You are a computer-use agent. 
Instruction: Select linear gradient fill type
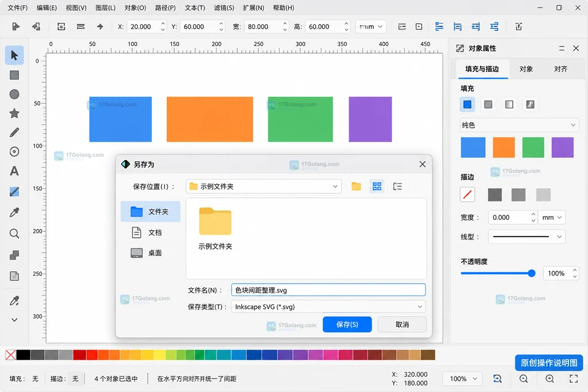(x=488, y=104)
